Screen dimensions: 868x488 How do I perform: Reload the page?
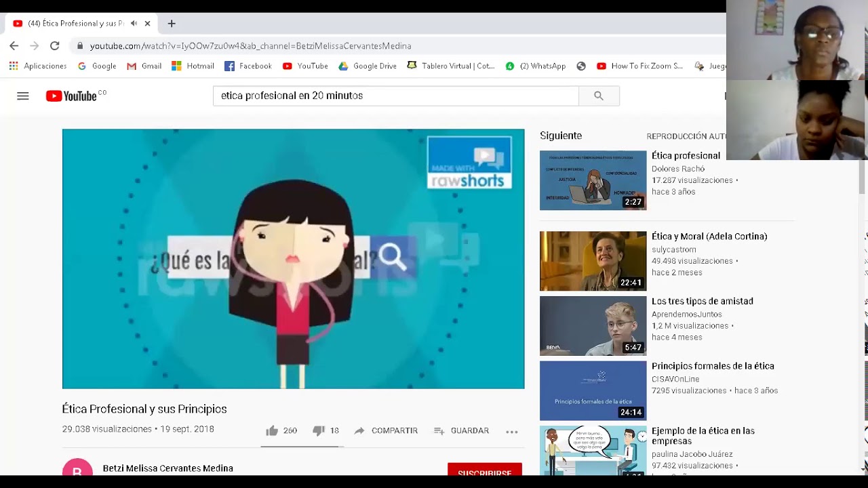pos(55,46)
